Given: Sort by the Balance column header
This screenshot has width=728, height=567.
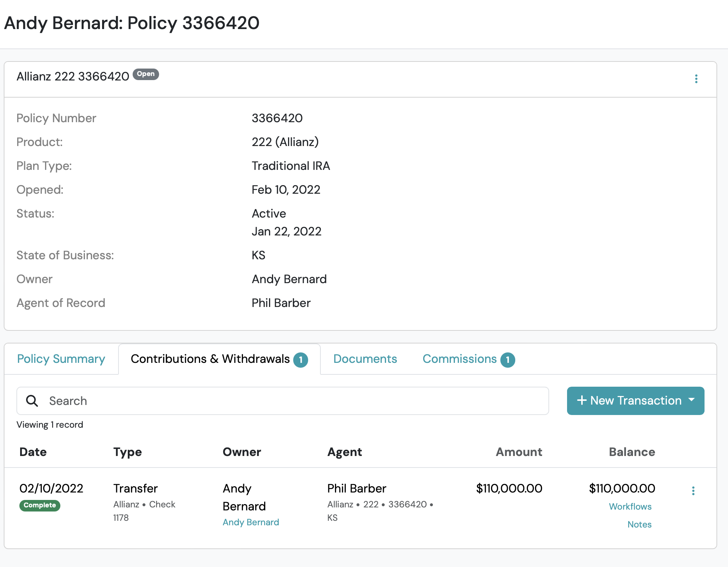Looking at the screenshot, I should 632,452.
